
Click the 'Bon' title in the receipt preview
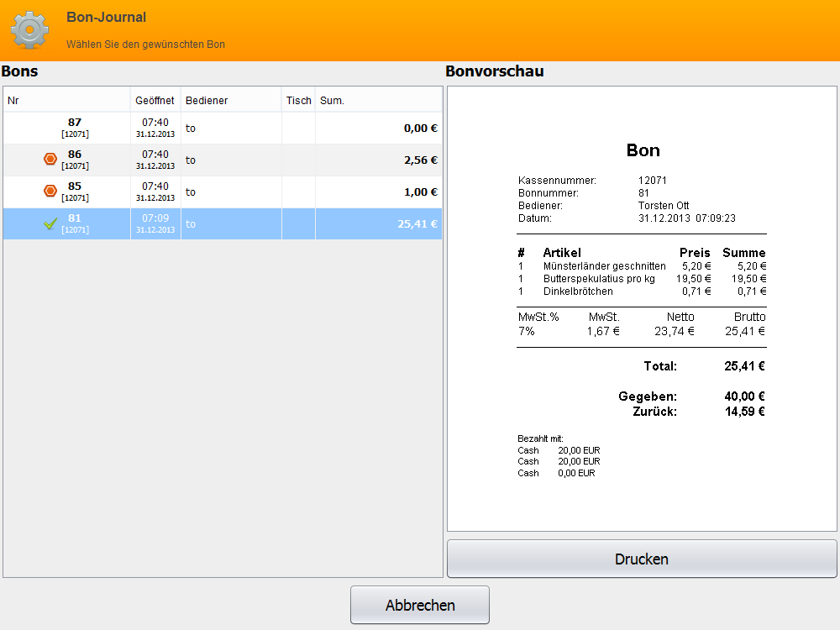pos(643,150)
